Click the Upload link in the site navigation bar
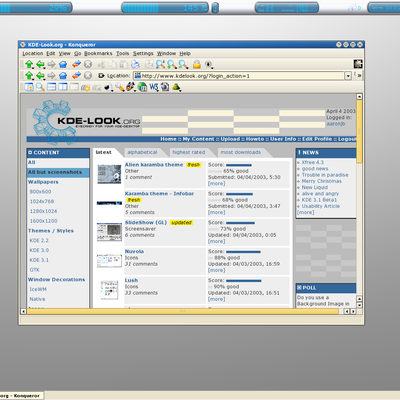Image resolution: width=400 pixels, height=400 pixels. [230, 139]
